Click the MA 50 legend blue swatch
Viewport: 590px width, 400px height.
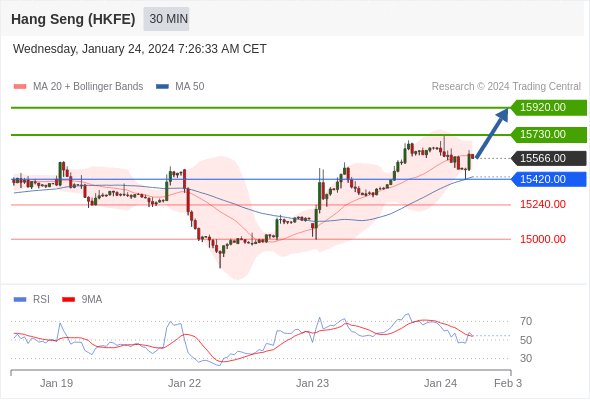click(162, 87)
